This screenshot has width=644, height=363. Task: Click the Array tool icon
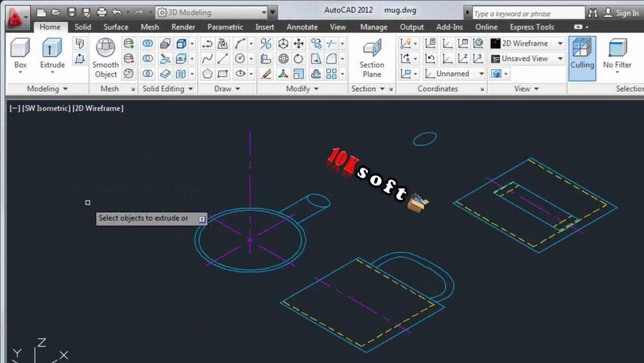point(331,73)
